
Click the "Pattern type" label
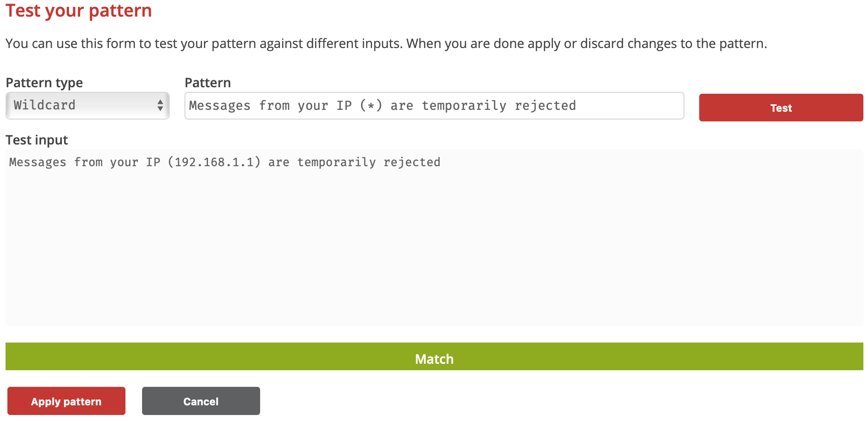[x=44, y=83]
